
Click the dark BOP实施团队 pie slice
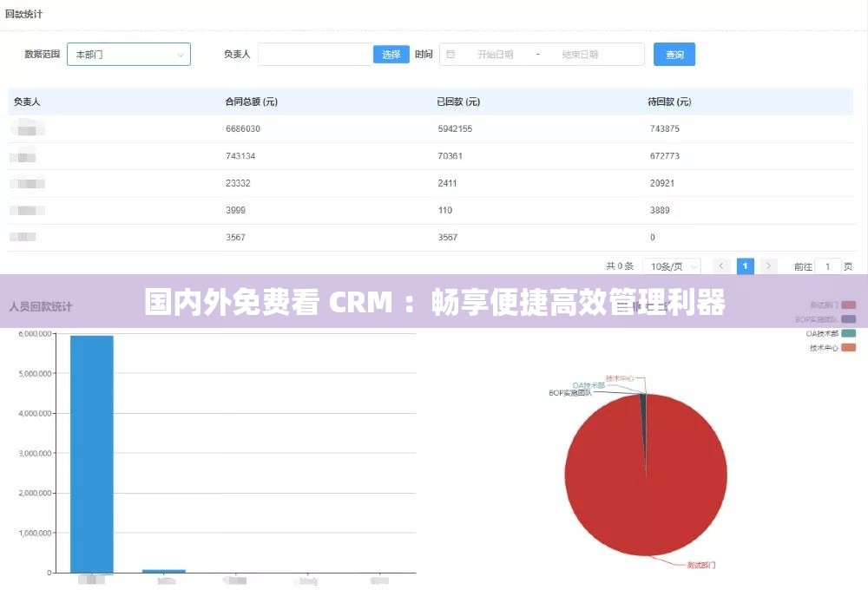pyautogui.click(x=643, y=403)
